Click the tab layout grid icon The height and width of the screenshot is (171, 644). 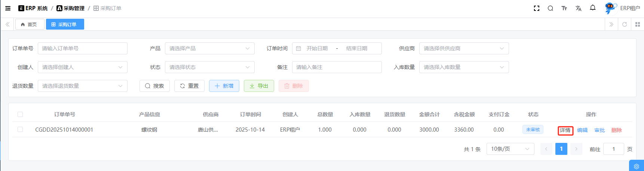pos(638,24)
